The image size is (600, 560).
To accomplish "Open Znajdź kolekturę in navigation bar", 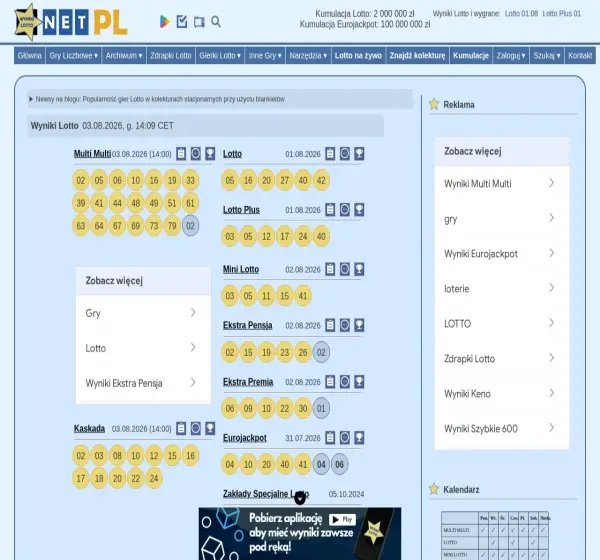I will coord(417,56).
